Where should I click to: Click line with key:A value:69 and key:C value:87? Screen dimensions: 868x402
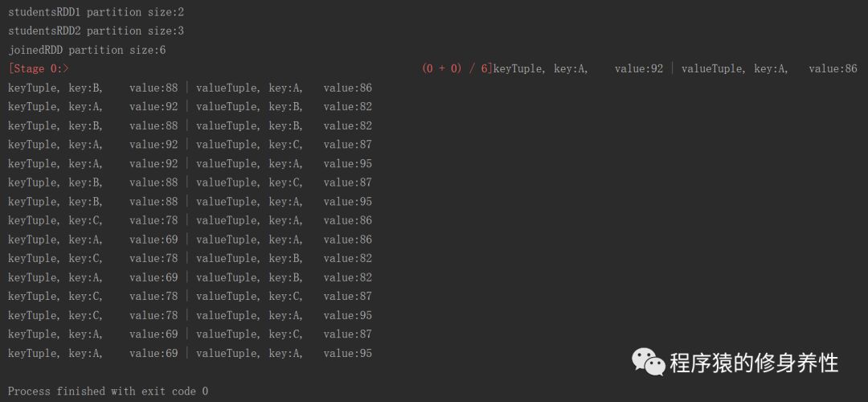[190, 334]
